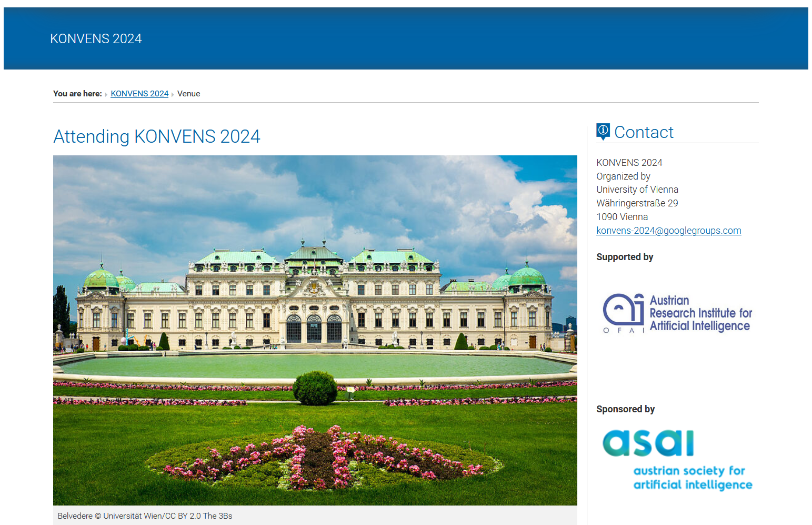Open the konvens-2024@googlegroups.com email link
This screenshot has width=812, height=525.
pyautogui.click(x=669, y=231)
